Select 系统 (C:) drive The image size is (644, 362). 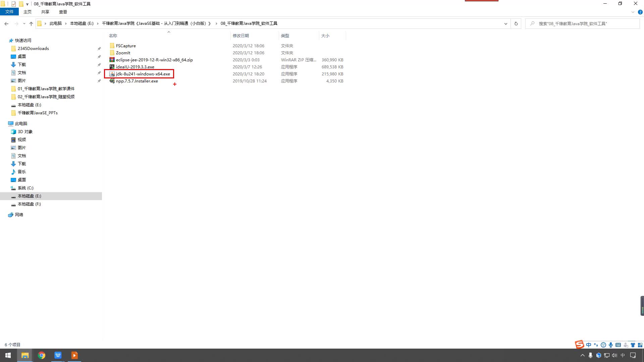25,188
